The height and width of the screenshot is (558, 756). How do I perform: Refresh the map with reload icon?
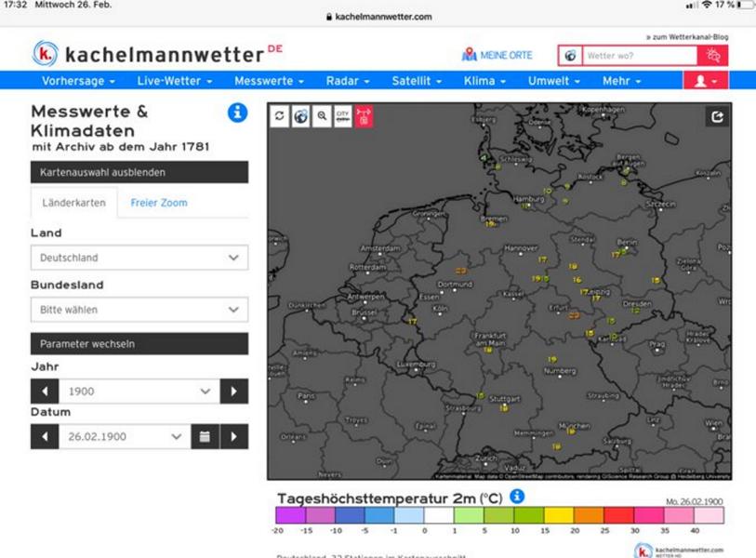[x=280, y=116]
